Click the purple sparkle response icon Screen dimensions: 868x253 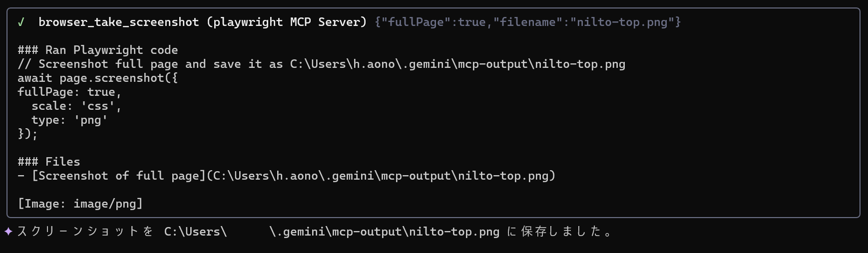[x=8, y=232]
